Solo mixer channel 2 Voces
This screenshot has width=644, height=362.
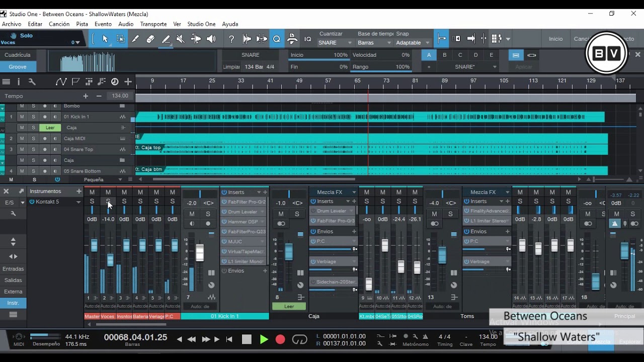pos(108,201)
